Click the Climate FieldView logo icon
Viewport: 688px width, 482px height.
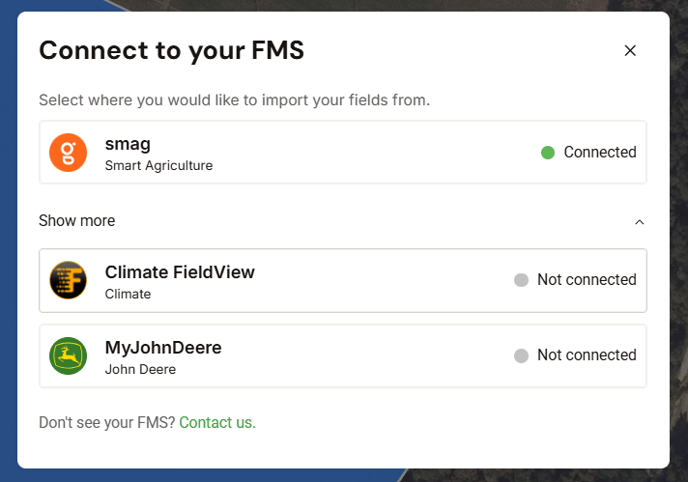[x=68, y=280]
